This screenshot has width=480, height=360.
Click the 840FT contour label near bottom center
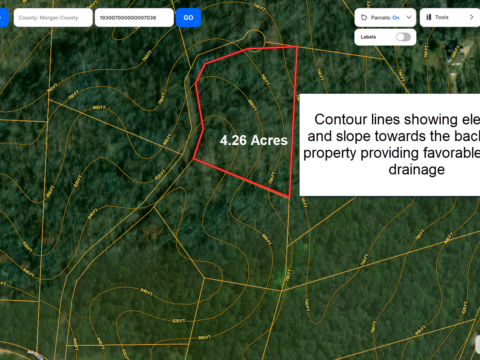[146, 292]
